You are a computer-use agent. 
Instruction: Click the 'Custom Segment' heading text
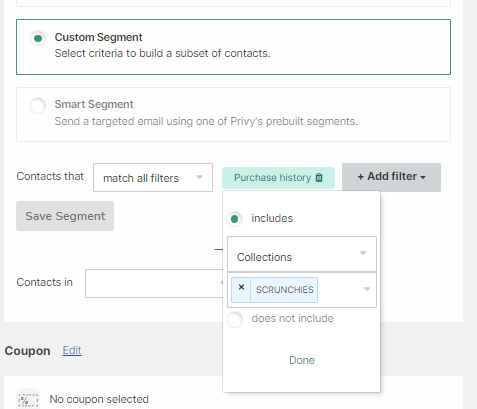pos(99,37)
